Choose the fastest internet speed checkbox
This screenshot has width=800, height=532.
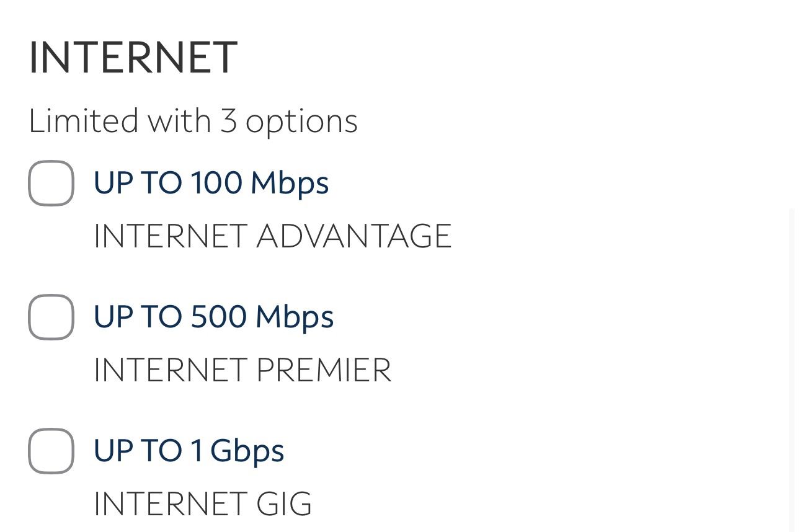tap(51, 451)
